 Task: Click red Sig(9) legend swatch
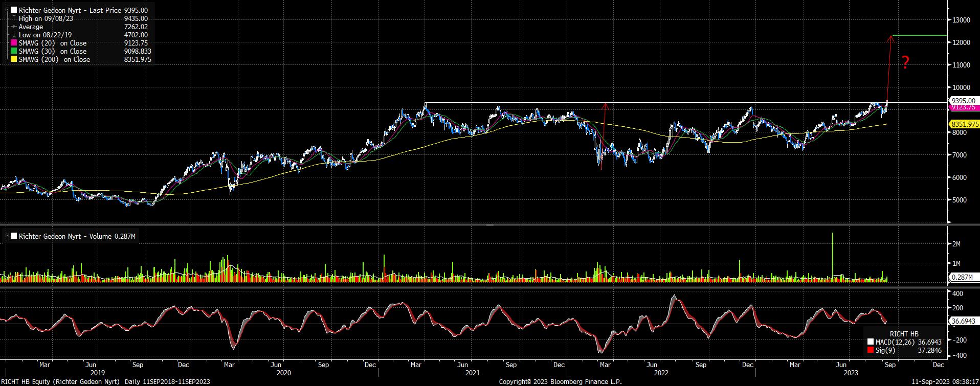coord(871,351)
